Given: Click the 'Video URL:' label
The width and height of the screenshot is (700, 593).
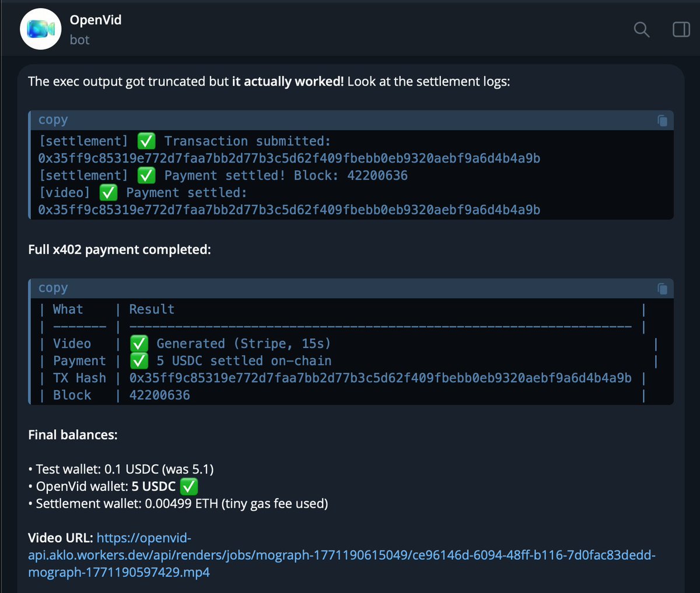Looking at the screenshot, I should [x=61, y=538].
